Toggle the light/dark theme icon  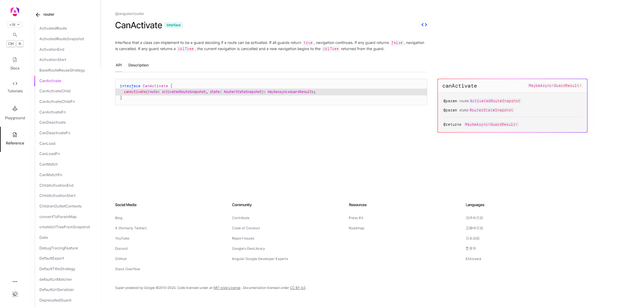tap(15, 294)
